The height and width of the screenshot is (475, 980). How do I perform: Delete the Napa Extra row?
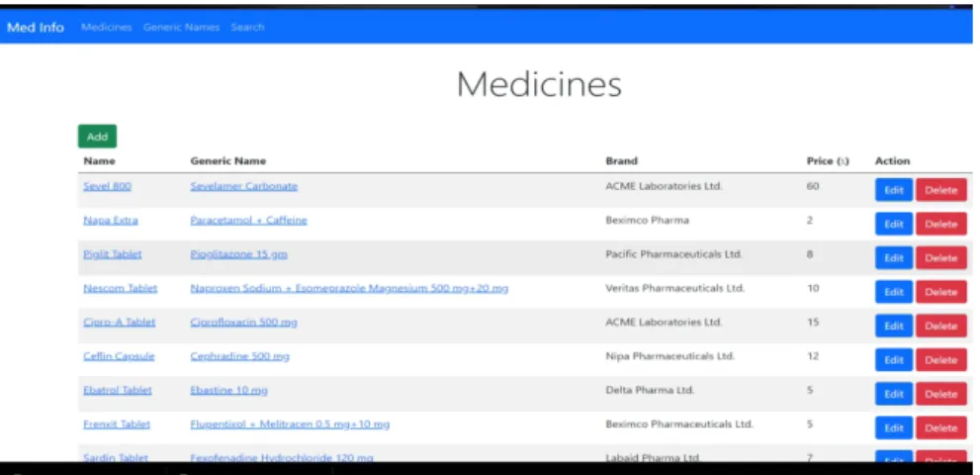pyautogui.click(x=940, y=224)
